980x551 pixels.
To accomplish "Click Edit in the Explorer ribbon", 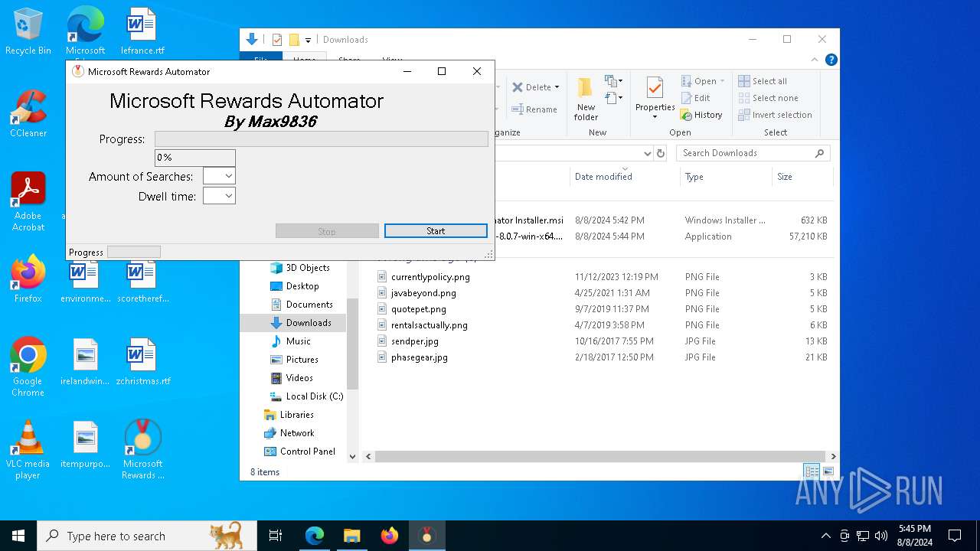I will tap(696, 98).
